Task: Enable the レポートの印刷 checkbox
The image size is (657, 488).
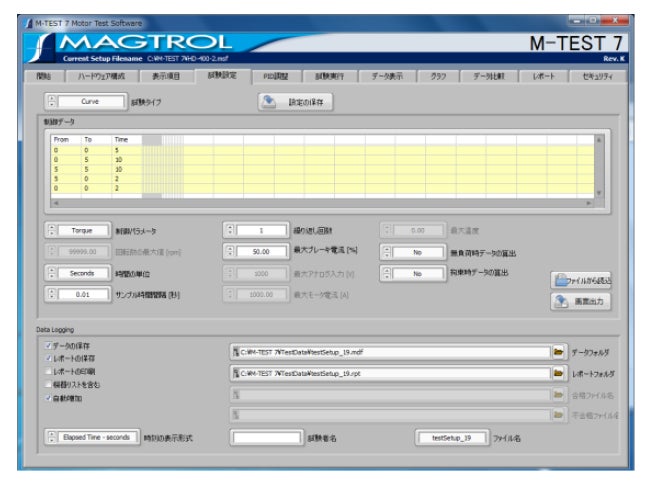Action: click(49, 372)
